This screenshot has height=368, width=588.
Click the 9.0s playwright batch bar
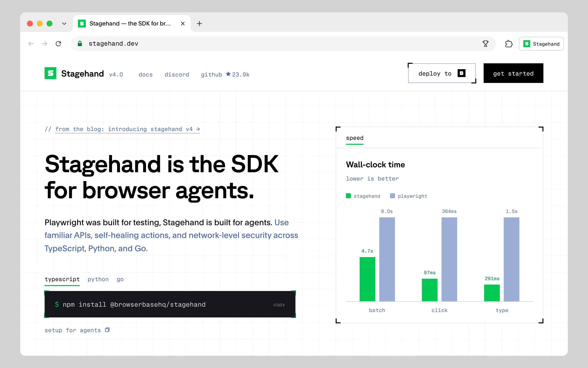click(x=387, y=259)
